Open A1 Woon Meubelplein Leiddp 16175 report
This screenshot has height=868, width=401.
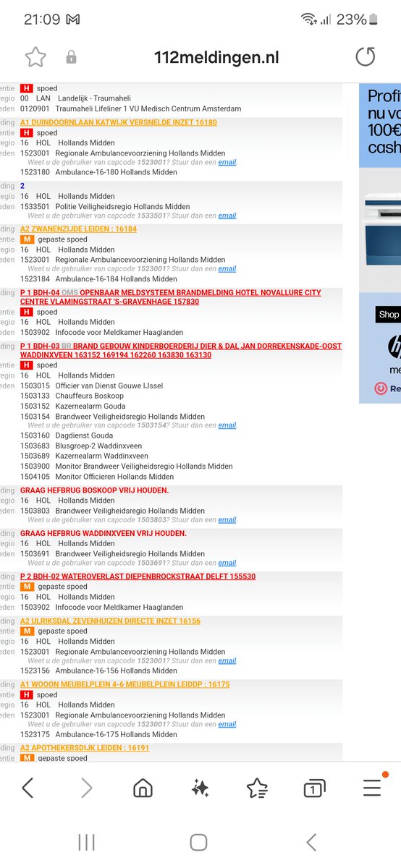tap(125, 684)
